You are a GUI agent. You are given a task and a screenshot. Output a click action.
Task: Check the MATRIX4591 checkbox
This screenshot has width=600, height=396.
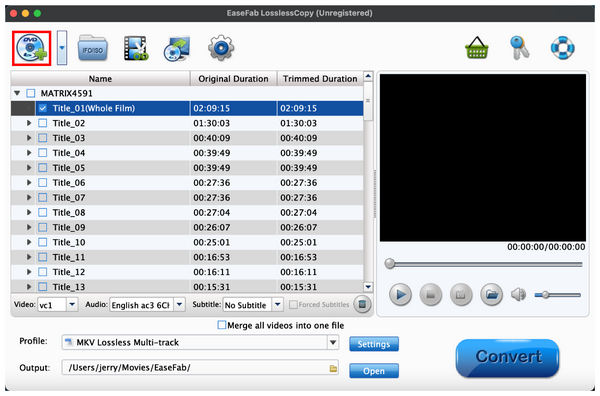coord(31,93)
